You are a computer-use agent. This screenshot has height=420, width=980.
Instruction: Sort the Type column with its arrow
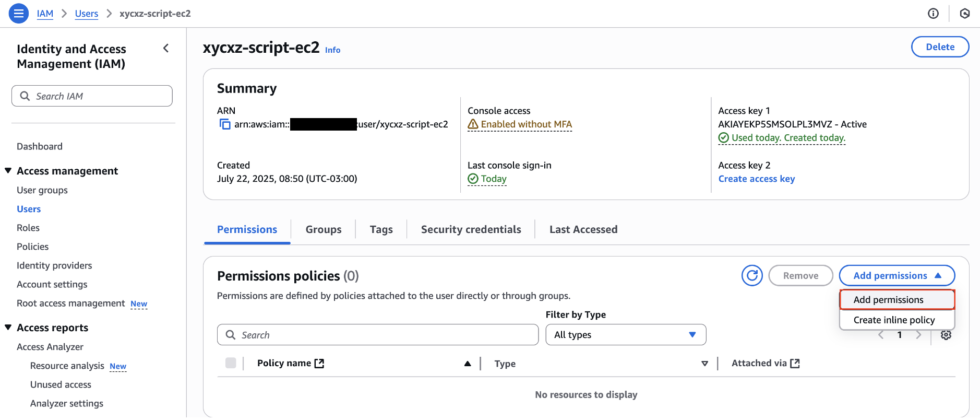704,364
